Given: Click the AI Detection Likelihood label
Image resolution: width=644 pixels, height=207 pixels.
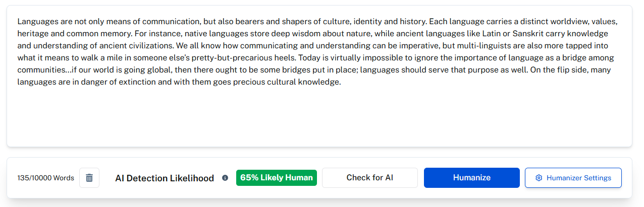Looking at the screenshot, I should tap(164, 178).
